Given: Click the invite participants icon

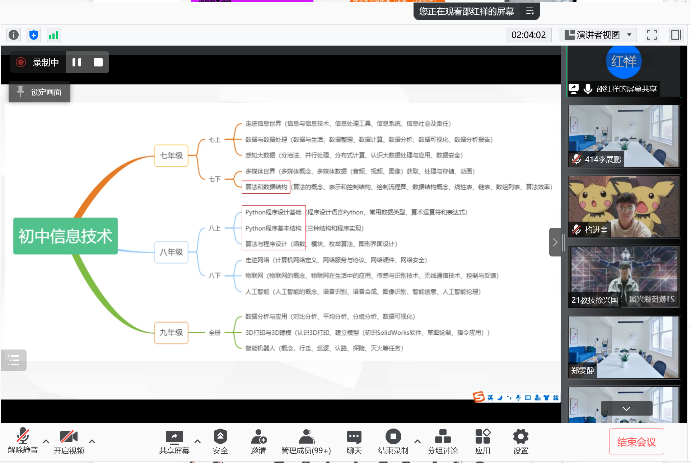Looking at the screenshot, I should point(259,438).
